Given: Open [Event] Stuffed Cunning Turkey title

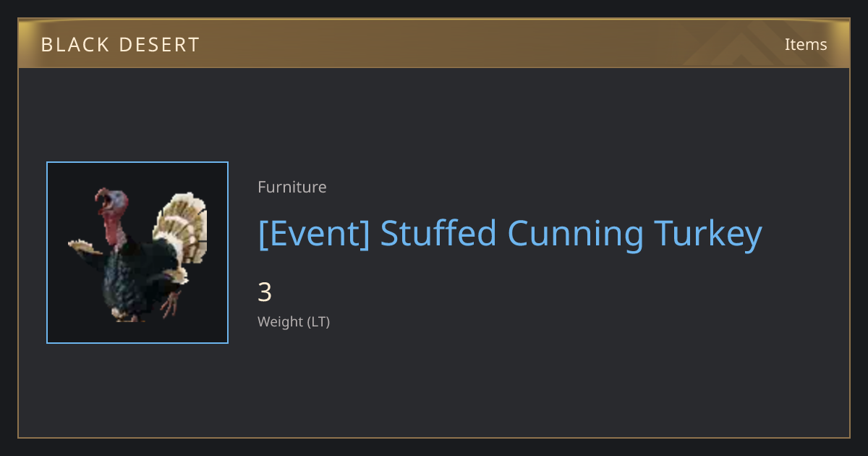Looking at the screenshot, I should tap(510, 234).
